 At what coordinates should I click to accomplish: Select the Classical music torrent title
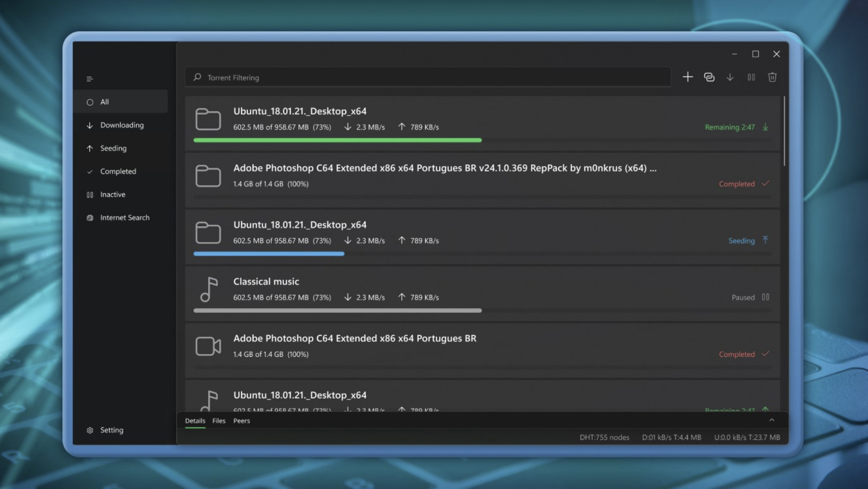click(266, 281)
